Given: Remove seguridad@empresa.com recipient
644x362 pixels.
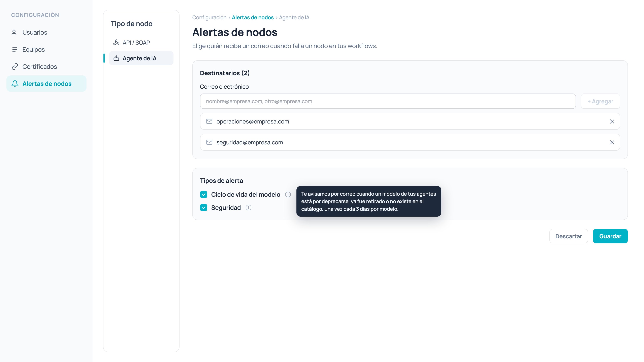Looking at the screenshot, I should (x=612, y=142).
